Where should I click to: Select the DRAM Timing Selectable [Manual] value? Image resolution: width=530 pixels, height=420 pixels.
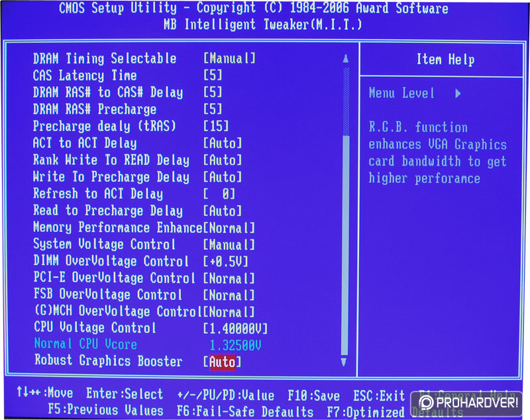(x=229, y=58)
